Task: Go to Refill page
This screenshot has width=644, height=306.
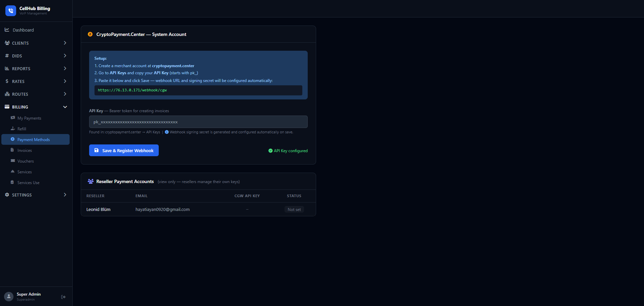Action: pos(35,129)
